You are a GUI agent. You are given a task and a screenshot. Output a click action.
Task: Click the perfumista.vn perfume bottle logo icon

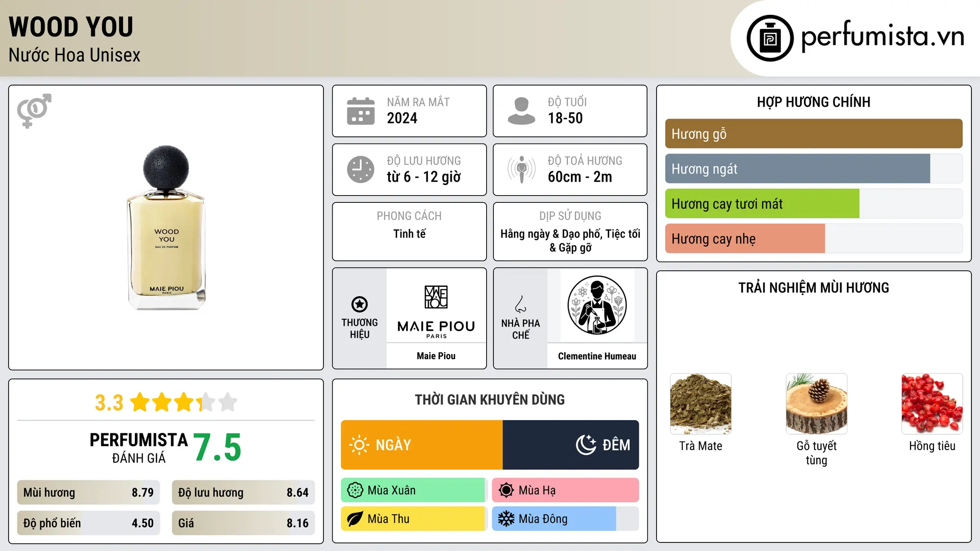point(770,38)
